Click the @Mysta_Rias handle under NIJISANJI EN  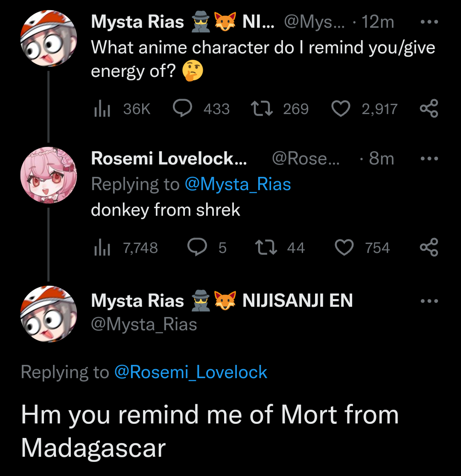click(144, 324)
